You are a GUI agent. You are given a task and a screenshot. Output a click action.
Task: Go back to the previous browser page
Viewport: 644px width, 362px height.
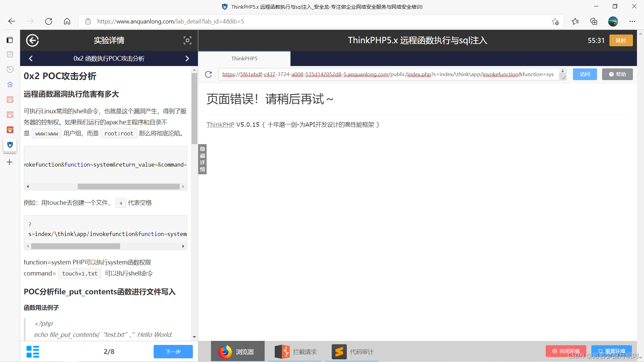12,21
